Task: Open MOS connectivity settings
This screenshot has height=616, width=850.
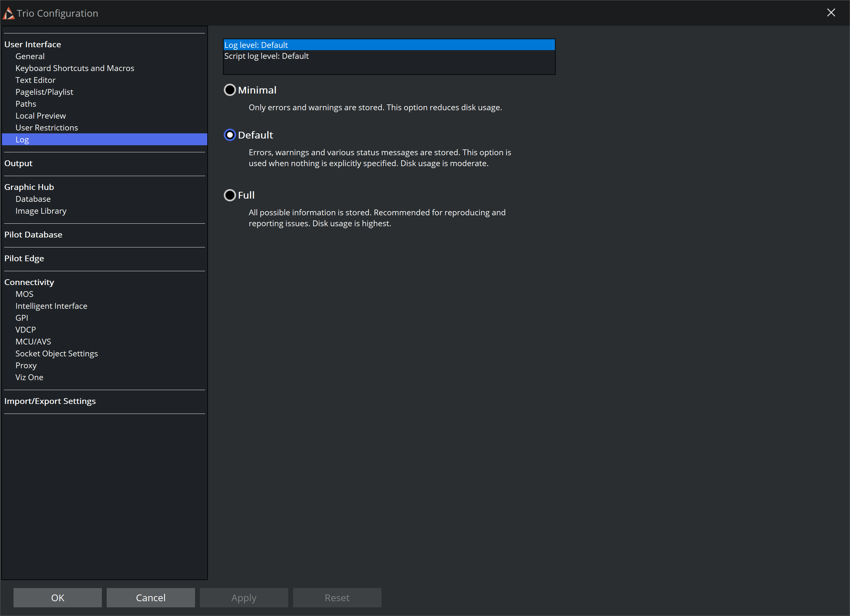Action: click(x=24, y=294)
